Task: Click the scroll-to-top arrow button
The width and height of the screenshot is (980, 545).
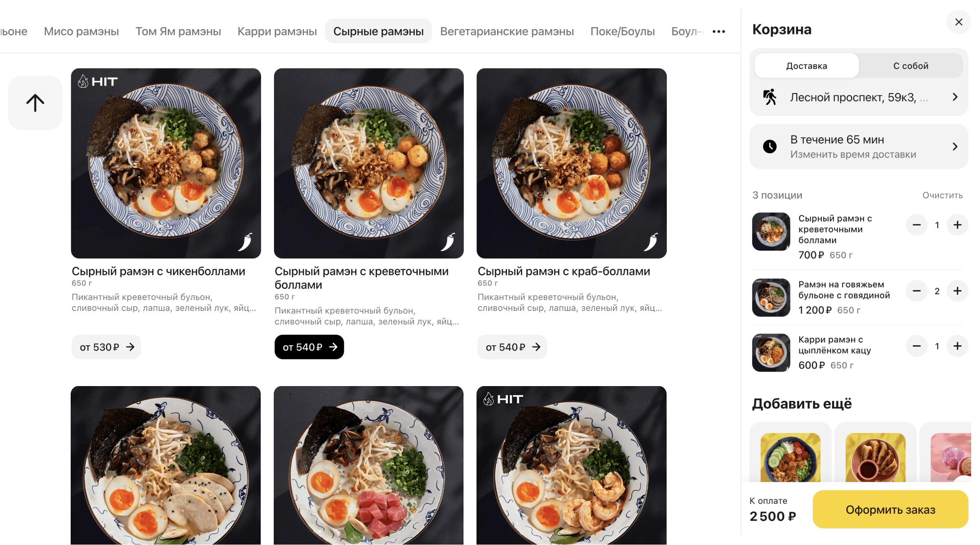Action: click(x=35, y=103)
